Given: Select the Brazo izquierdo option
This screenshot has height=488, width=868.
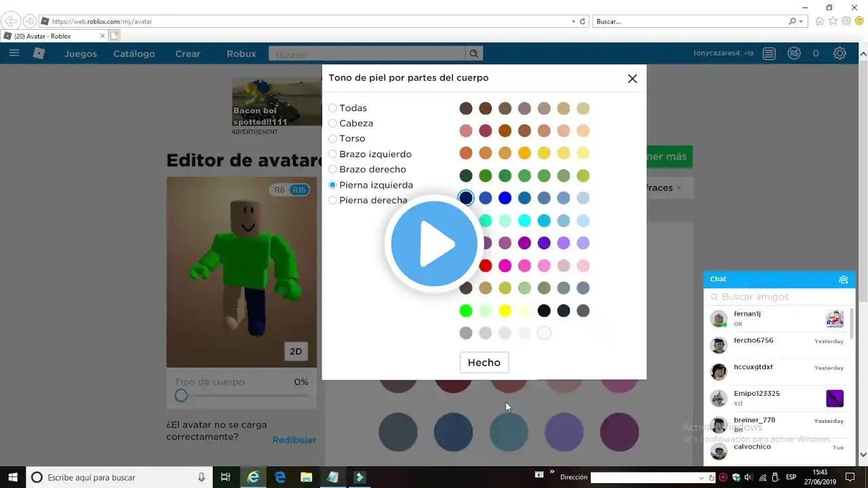Looking at the screenshot, I should click(x=332, y=155).
